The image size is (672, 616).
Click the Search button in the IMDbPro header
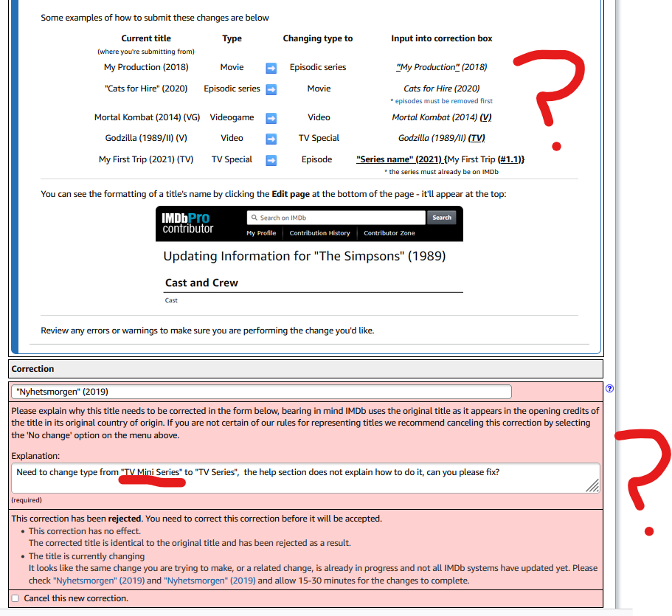pos(442,218)
